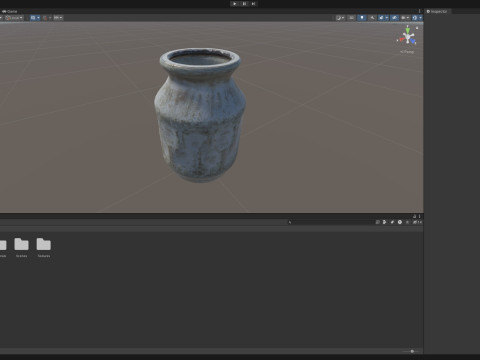Toggle grid snapping icon
Screen dimensions: 480x360
point(45,18)
